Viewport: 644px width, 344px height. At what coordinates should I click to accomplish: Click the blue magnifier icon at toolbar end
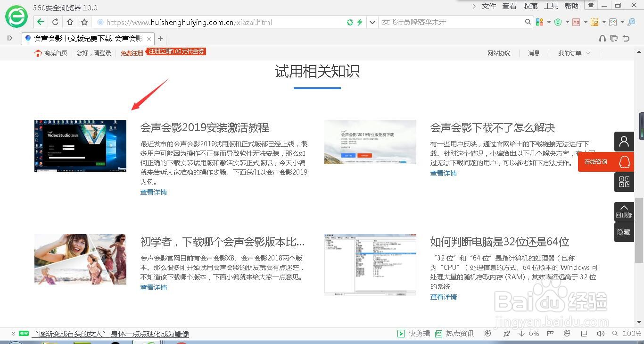coord(632,22)
